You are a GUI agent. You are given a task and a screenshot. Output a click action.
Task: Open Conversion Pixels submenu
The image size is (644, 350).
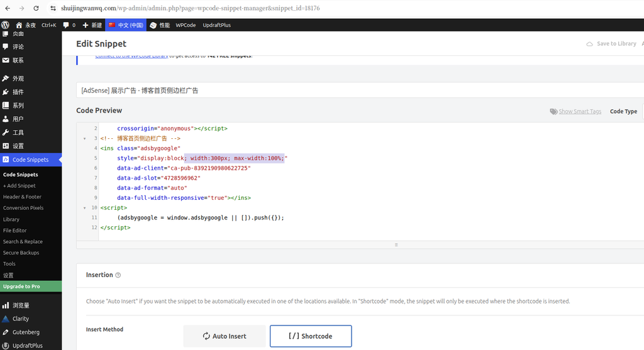[23, 207]
